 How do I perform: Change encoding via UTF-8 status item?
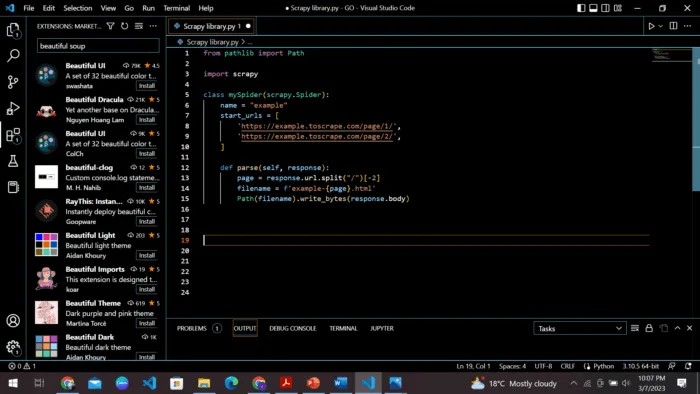543,366
